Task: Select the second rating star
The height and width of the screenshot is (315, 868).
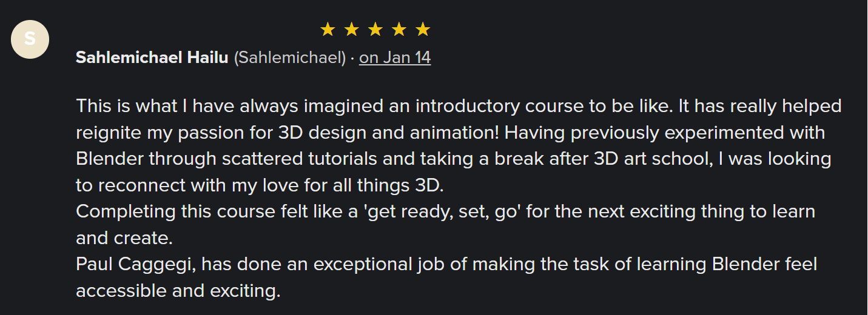Action: 351,28
